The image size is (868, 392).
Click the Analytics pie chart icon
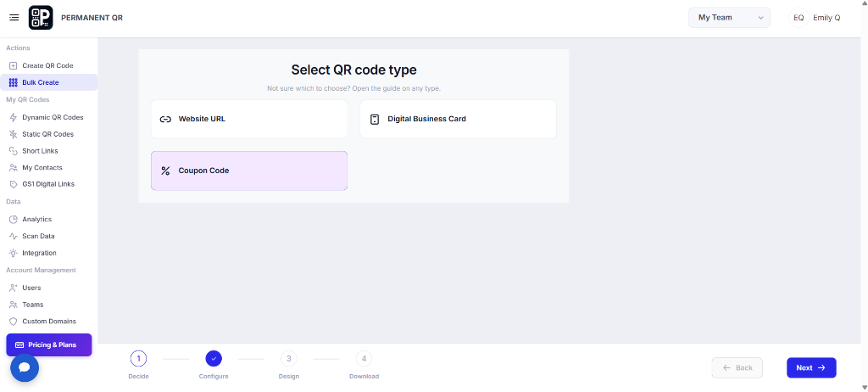[x=14, y=220]
